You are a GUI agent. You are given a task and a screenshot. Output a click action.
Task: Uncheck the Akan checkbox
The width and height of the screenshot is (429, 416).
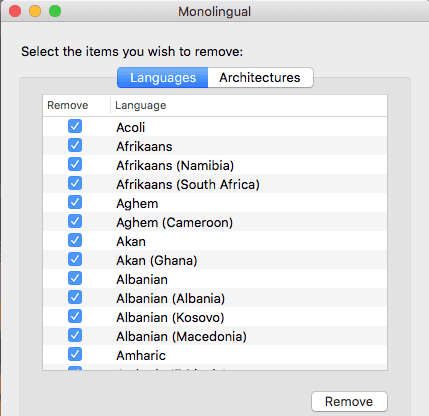pyautogui.click(x=75, y=240)
